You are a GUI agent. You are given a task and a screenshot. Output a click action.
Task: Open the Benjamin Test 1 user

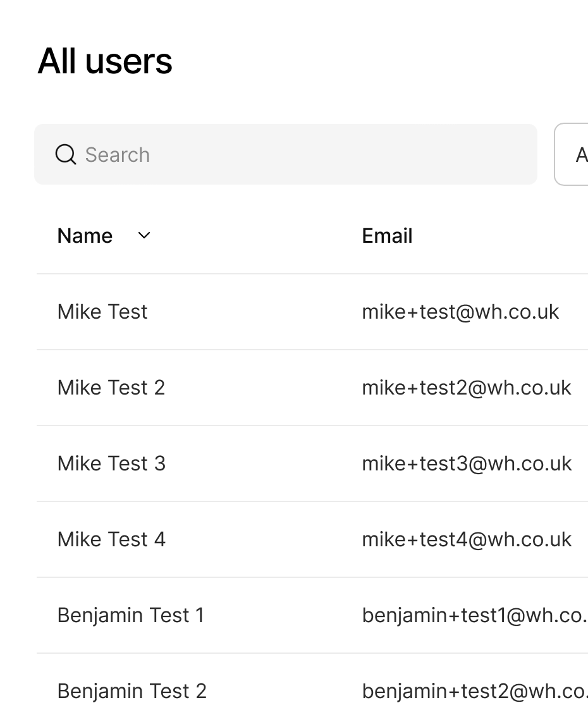tap(131, 615)
